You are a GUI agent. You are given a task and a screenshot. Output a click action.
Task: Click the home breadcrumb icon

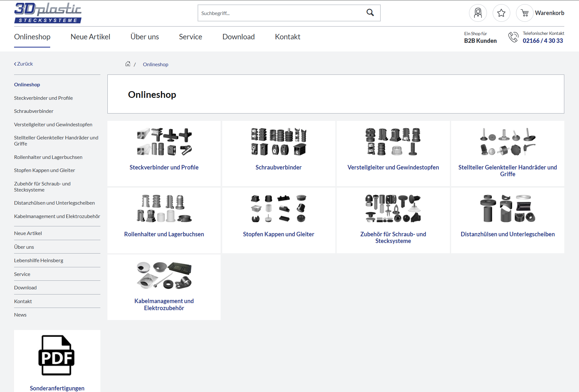point(128,64)
